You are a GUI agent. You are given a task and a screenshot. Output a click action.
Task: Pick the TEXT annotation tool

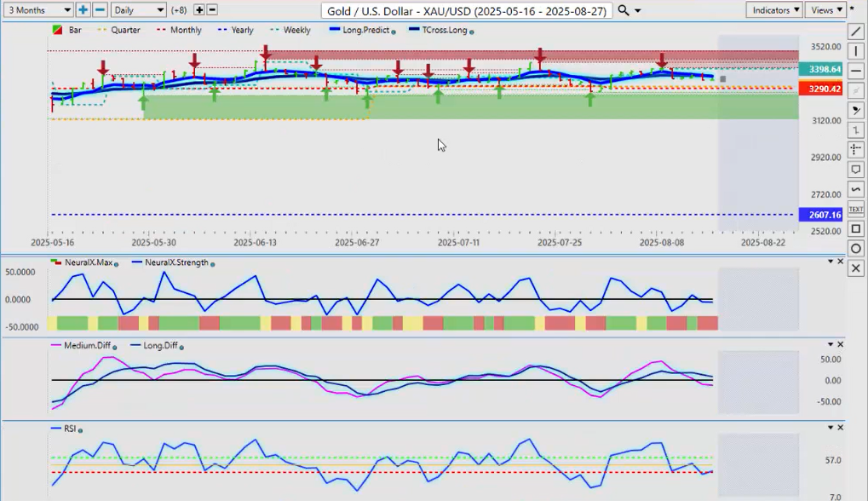(x=857, y=209)
